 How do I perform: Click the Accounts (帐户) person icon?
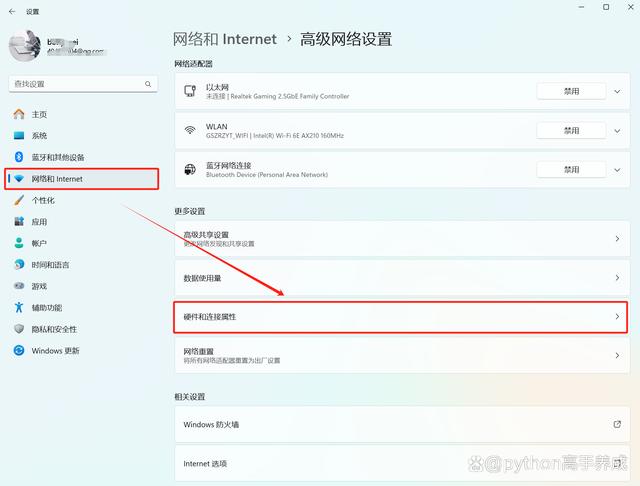pyautogui.click(x=19, y=243)
